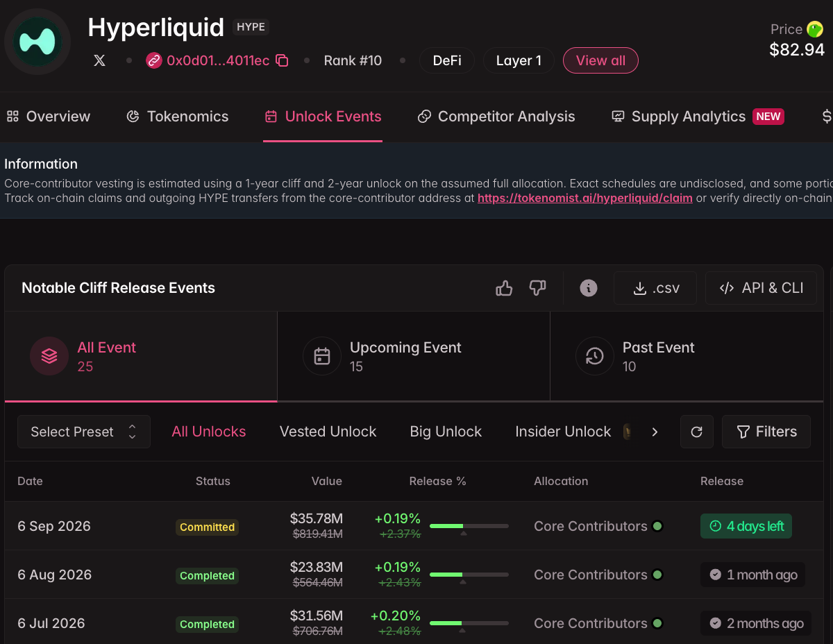Click the green gecko icon next to Price
The image size is (833, 644).
(815, 29)
